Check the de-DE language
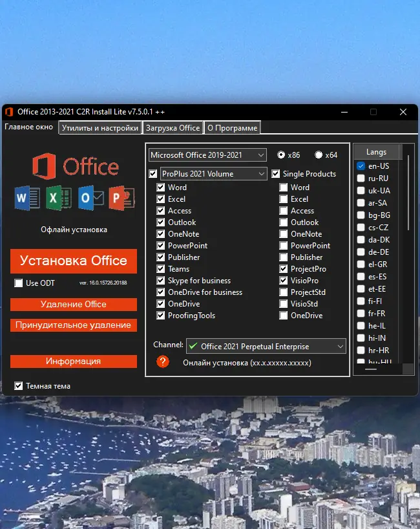 tap(361, 252)
